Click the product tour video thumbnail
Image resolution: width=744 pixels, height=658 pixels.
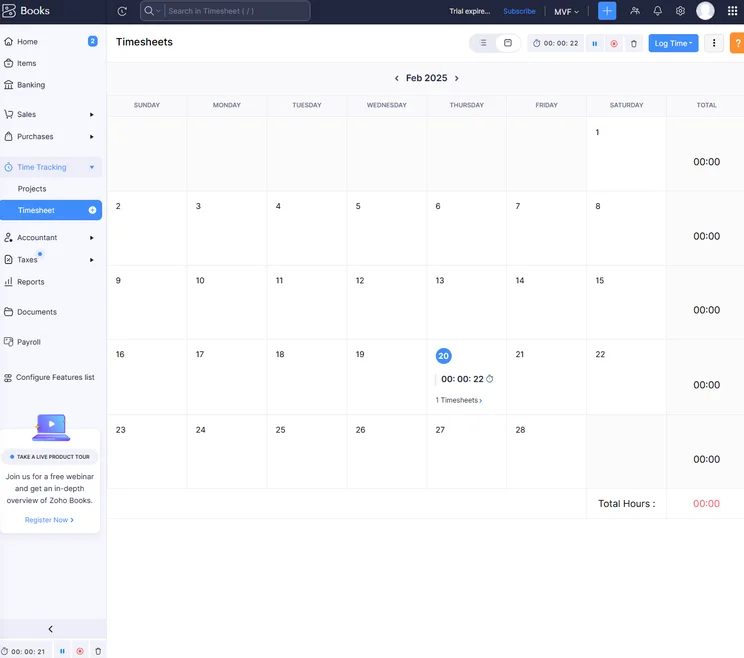tap(51, 427)
